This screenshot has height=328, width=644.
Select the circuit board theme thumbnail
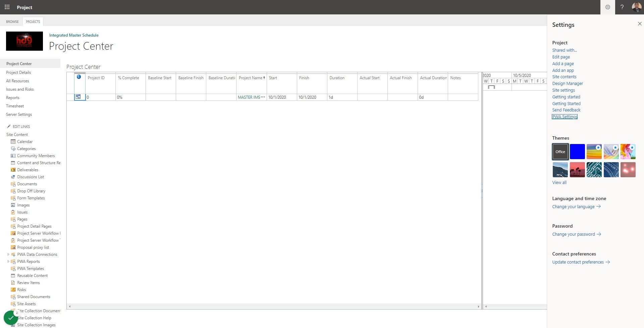(594, 170)
